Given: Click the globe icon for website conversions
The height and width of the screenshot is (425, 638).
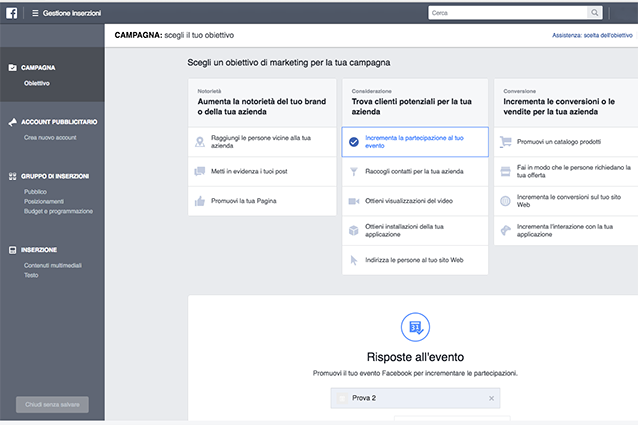Looking at the screenshot, I should coord(505,201).
